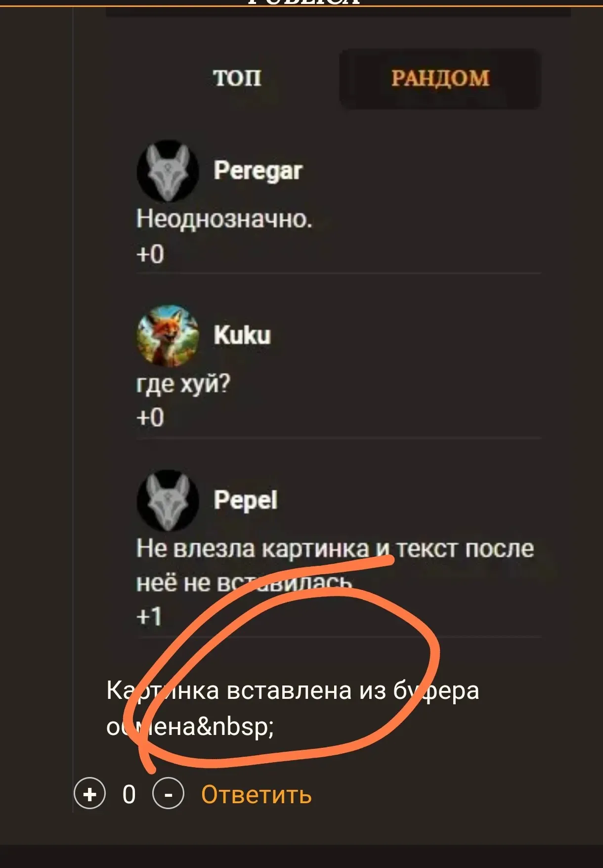Open Kuku's fox avatar

pyautogui.click(x=168, y=335)
